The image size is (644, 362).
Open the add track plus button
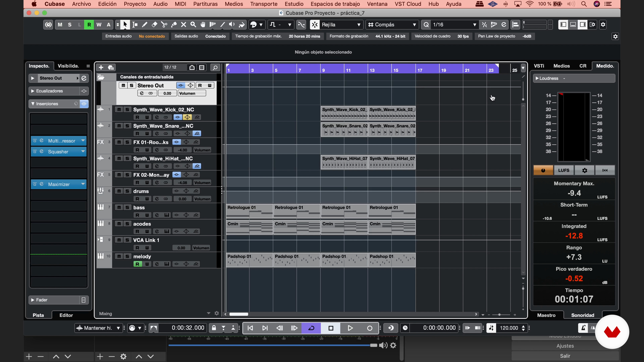click(x=101, y=67)
